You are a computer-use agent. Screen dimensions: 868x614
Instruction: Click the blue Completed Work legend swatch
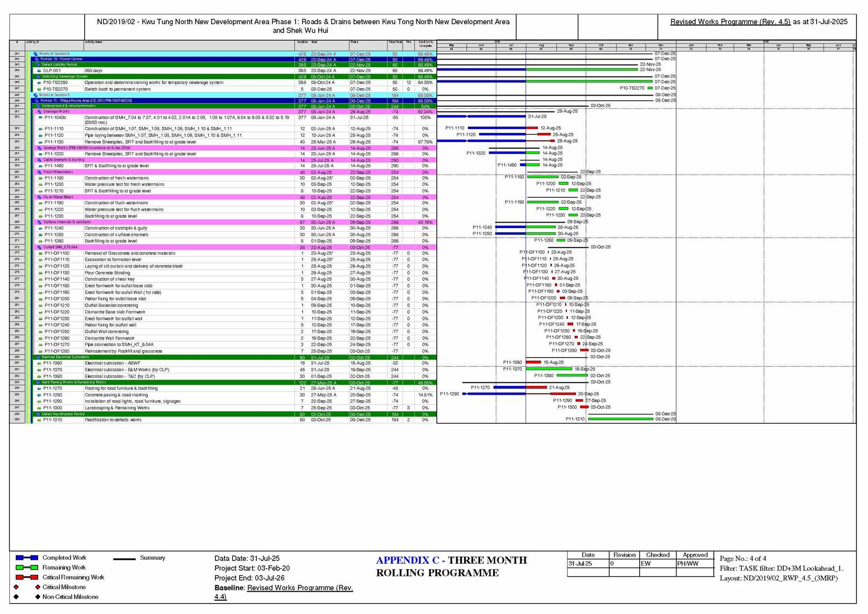pos(27,558)
